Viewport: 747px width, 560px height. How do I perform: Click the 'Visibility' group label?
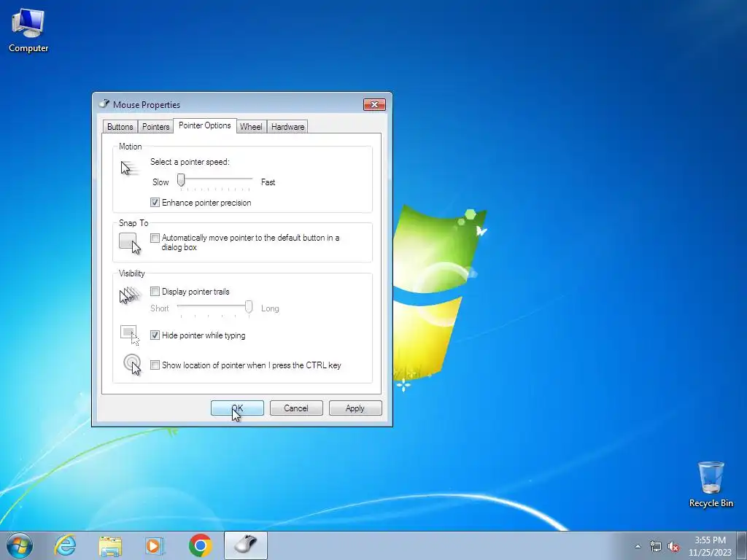[x=132, y=273]
